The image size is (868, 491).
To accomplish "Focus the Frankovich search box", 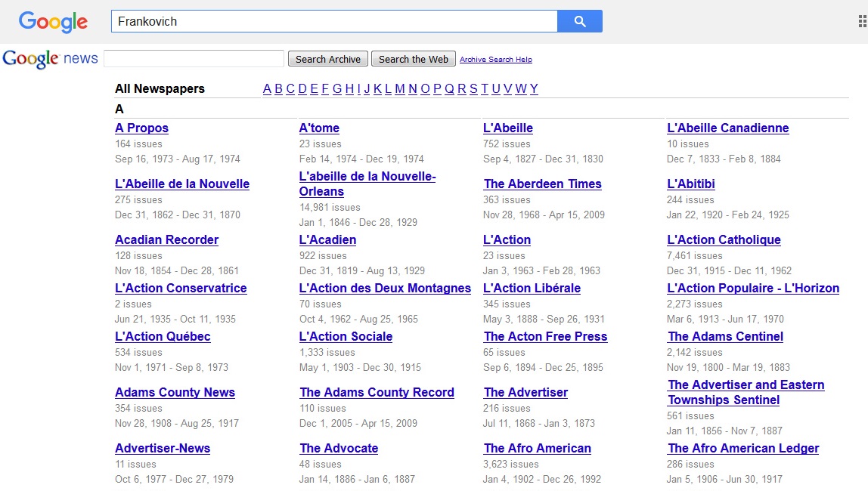I will (x=333, y=21).
